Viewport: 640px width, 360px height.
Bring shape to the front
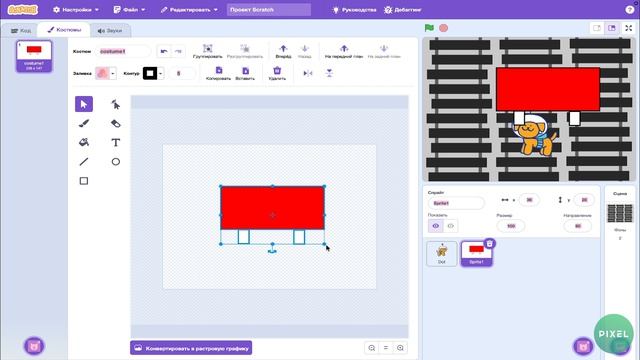click(344, 51)
